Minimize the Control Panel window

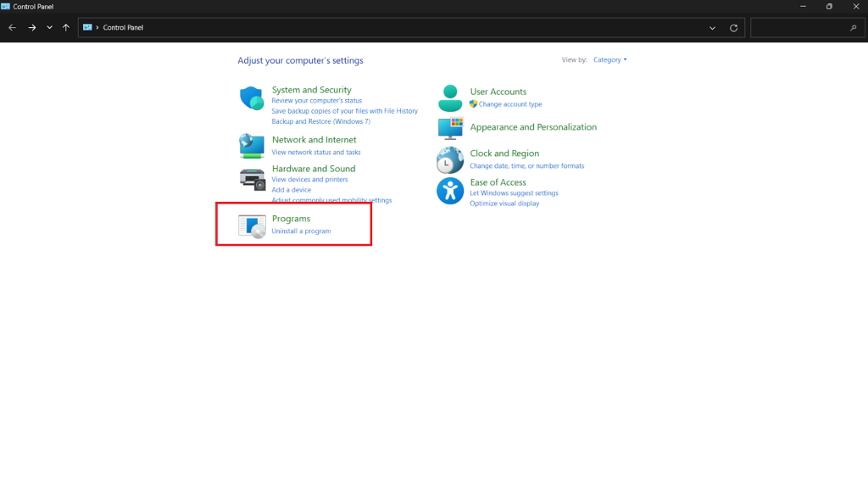pos(803,7)
